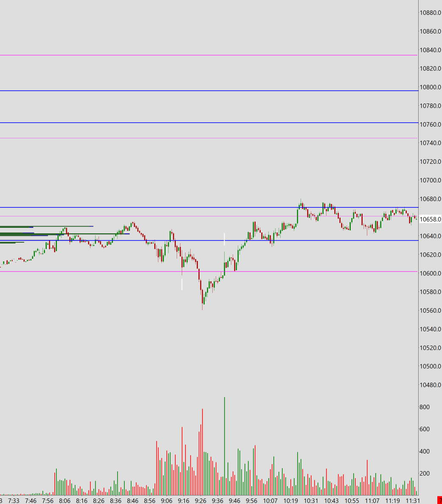
Task: Select the 10700.0 price axis label
Action: (x=431, y=180)
